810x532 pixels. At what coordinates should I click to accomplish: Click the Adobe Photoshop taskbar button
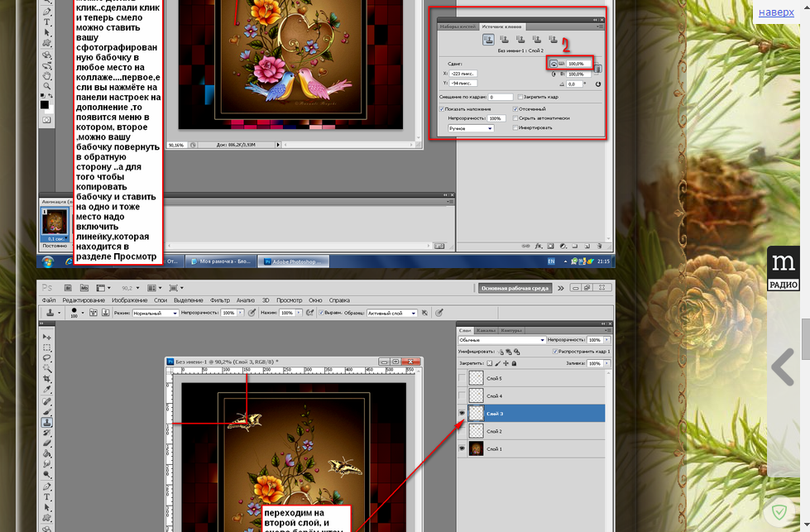294,261
